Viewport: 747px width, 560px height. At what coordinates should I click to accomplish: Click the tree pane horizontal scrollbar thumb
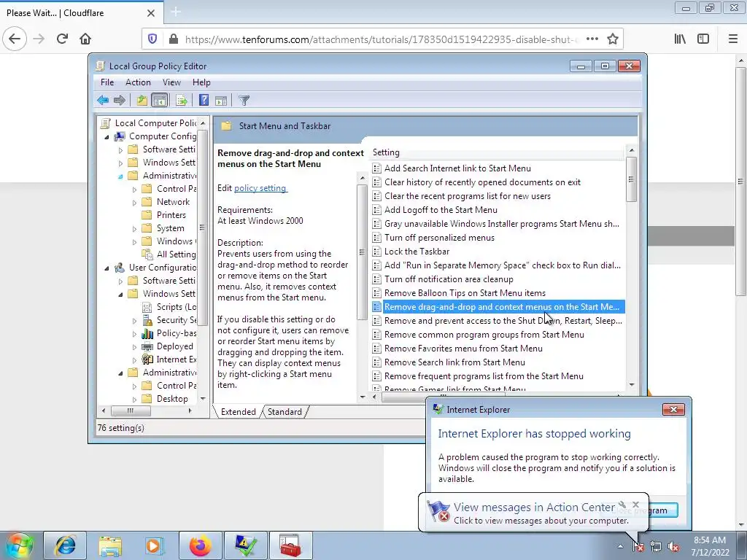[x=131, y=411]
